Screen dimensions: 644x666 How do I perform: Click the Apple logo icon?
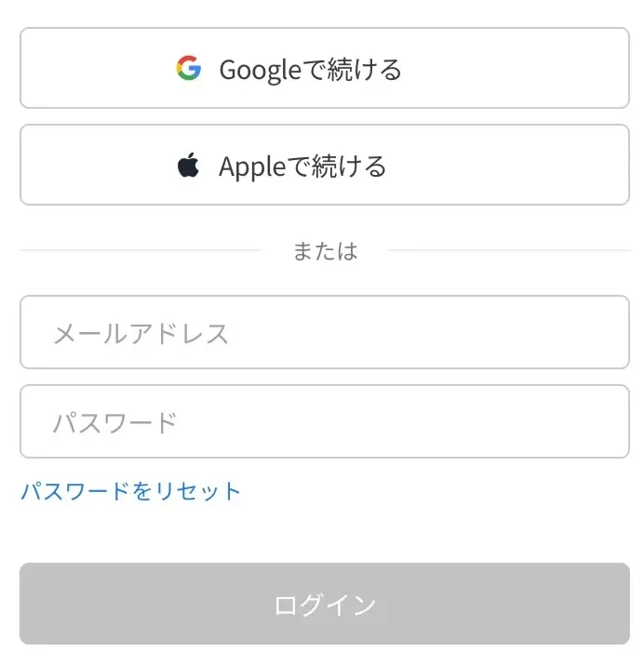click(189, 166)
